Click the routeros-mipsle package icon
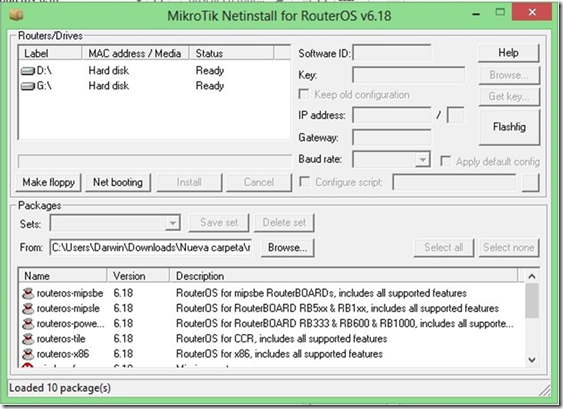The height and width of the screenshot is (409, 563). pos(28,308)
